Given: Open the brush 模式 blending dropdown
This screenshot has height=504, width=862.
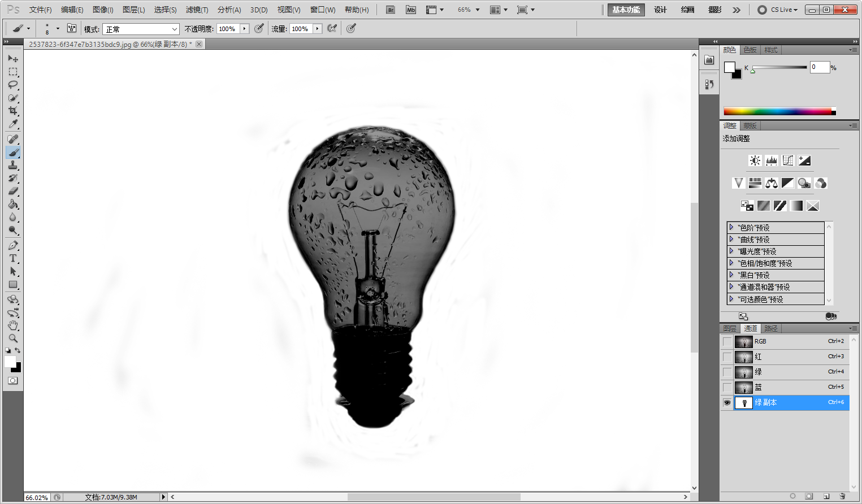Looking at the screenshot, I should pyautogui.click(x=141, y=29).
